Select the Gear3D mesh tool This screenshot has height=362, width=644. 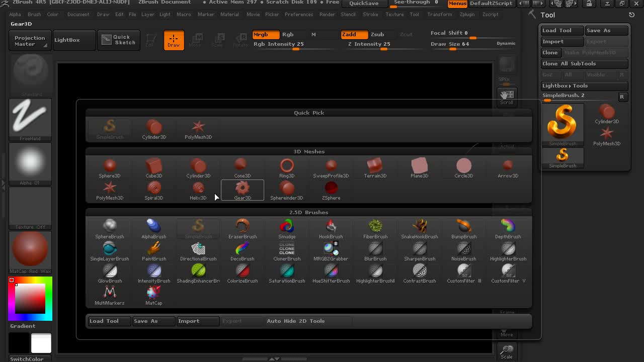tap(243, 190)
